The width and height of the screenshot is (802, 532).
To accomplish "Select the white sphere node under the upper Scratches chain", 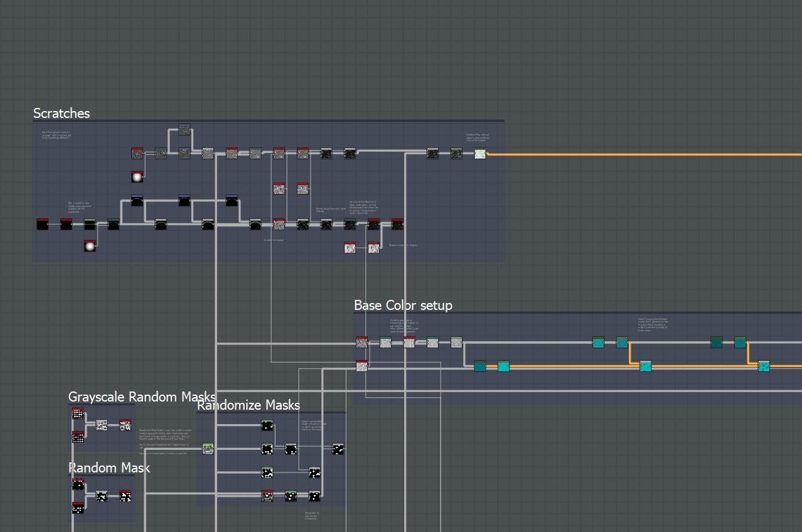I will click(137, 177).
